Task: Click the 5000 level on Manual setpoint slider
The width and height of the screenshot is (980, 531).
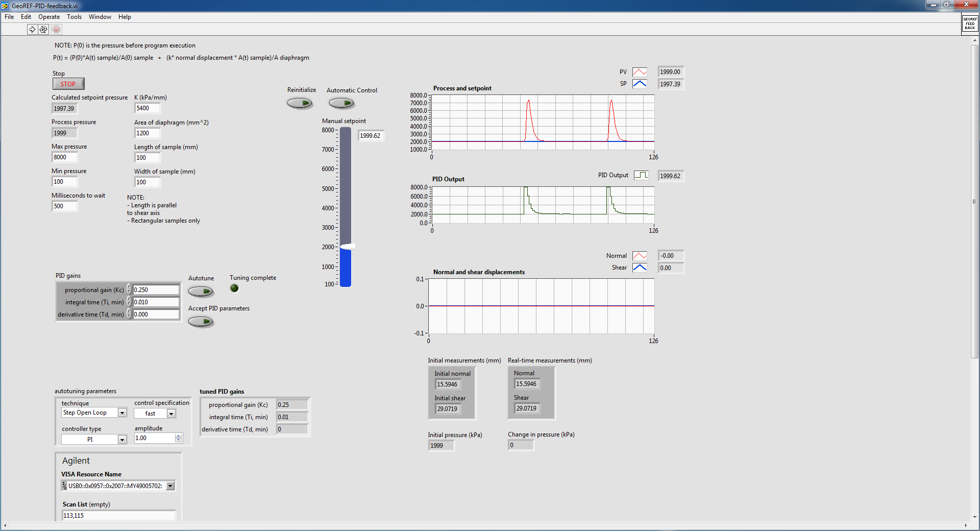Action: click(x=346, y=188)
